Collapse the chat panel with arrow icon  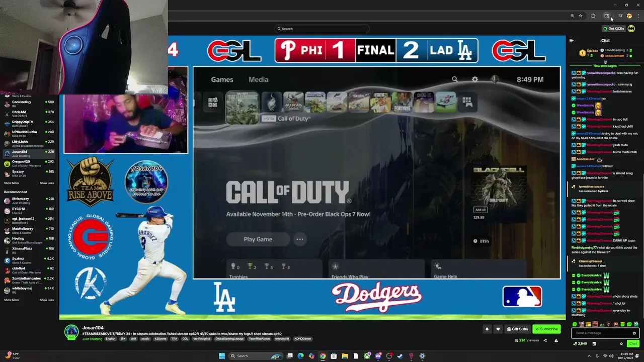coord(571,40)
